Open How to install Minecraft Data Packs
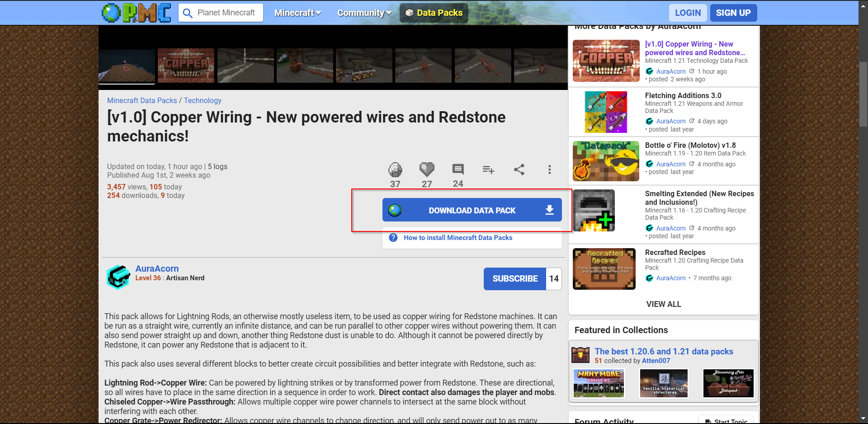This screenshot has width=868, height=424. point(458,238)
